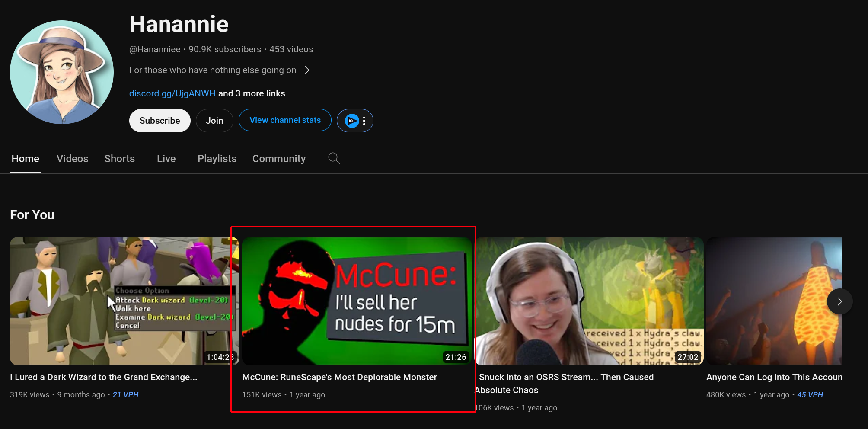This screenshot has width=868, height=429.
Task: Advance the For You carousel arrow
Action: click(839, 301)
